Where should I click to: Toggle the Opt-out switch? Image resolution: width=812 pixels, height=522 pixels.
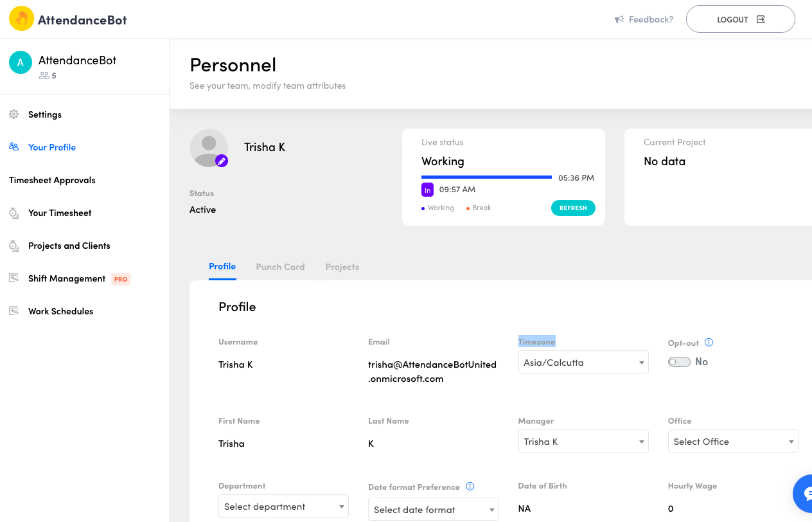pyautogui.click(x=679, y=362)
